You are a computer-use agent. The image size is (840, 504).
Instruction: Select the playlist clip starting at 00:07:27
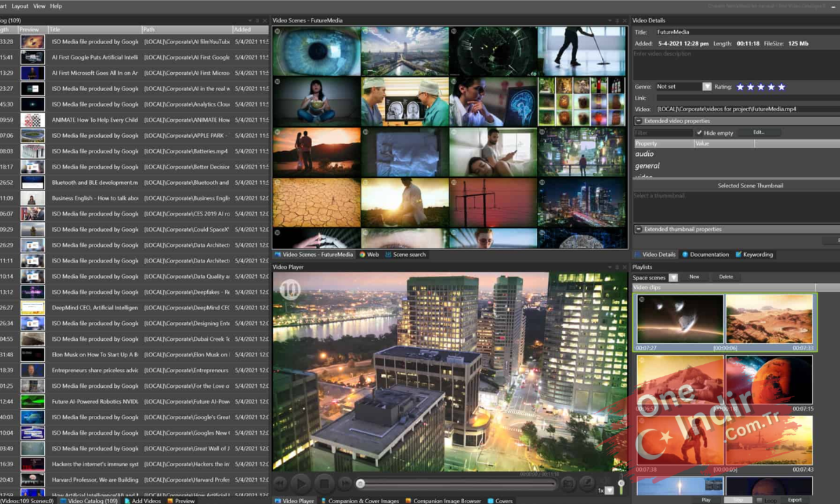(x=680, y=319)
